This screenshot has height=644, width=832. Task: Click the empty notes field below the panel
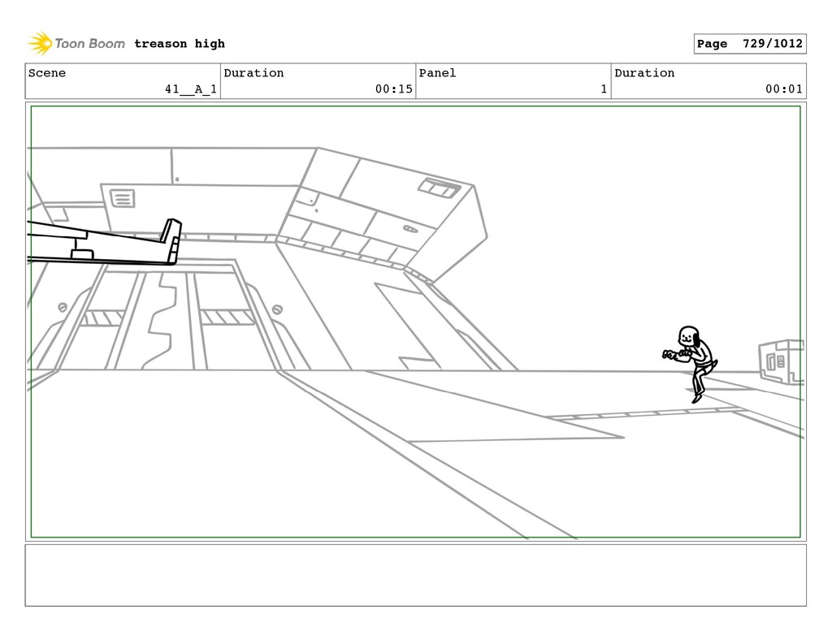415,575
